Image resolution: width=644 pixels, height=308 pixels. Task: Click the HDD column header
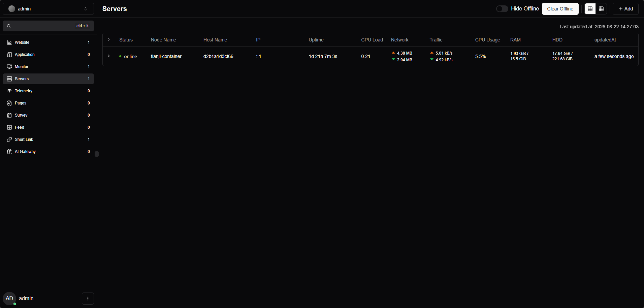tap(557, 40)
